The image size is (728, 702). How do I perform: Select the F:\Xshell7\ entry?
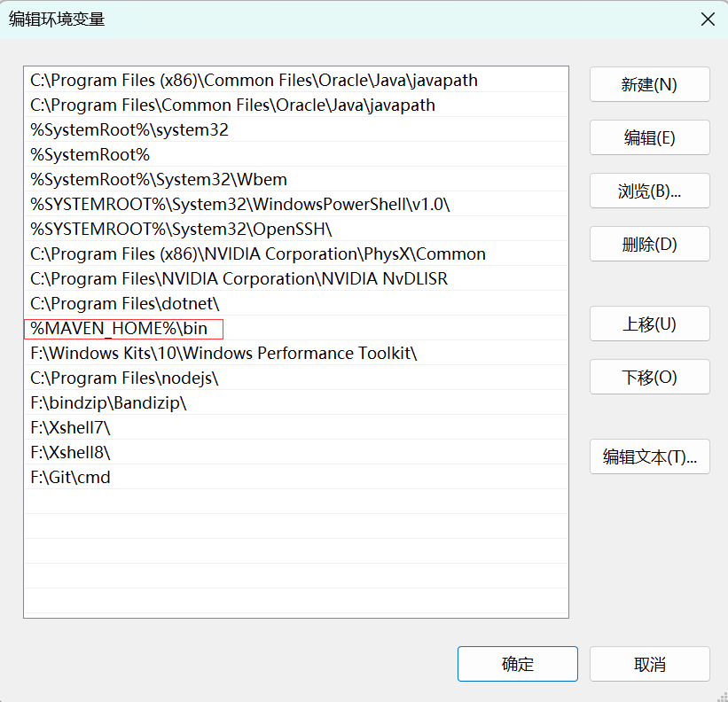click(296, 428)
